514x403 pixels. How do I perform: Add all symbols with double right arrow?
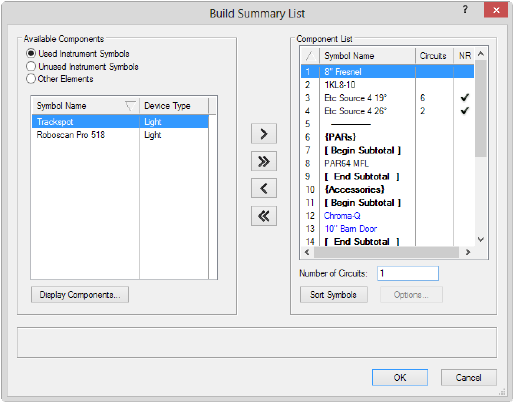[x=264, y=161]
